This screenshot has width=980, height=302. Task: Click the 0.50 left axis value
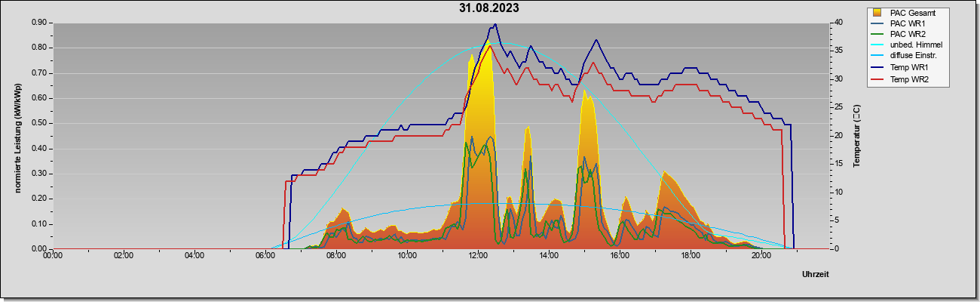[x=38, y=123]
